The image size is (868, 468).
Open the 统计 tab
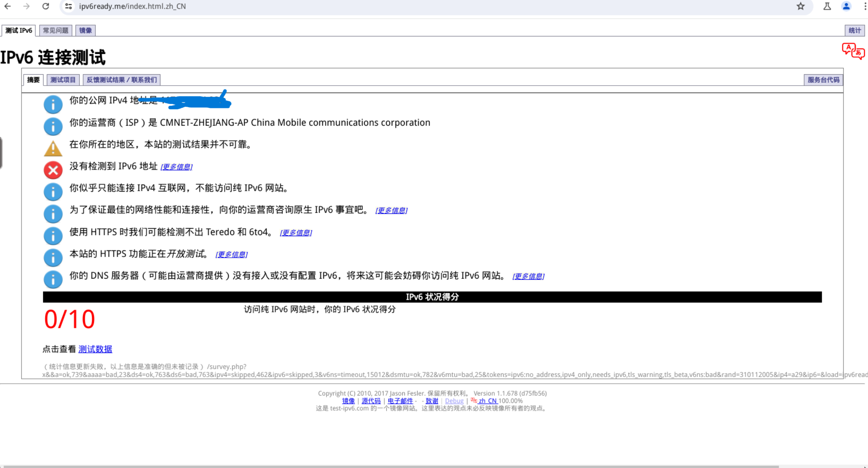coord(855,30)
